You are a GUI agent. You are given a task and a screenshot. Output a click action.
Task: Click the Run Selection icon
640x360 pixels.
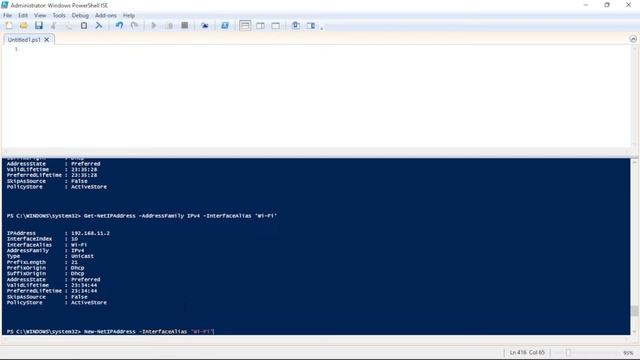(x=169, y=25)
